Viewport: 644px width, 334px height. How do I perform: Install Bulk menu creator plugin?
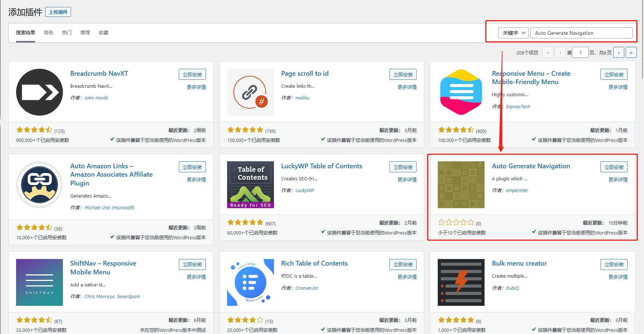pos(614,264)
